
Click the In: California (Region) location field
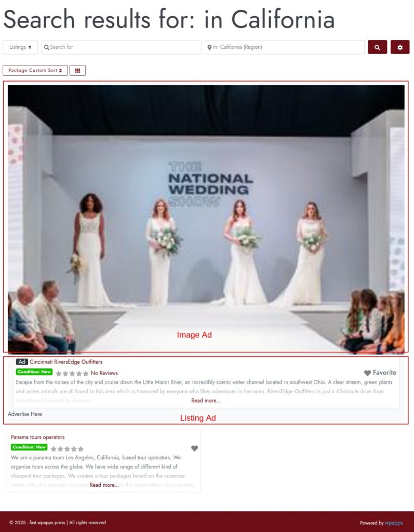click(287, 47)
